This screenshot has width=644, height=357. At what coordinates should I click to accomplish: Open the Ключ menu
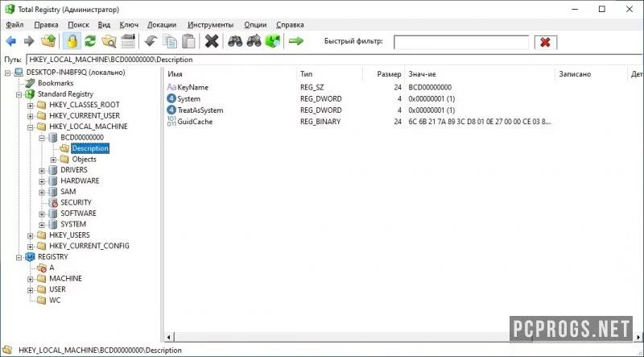click(x=129, y=25)
